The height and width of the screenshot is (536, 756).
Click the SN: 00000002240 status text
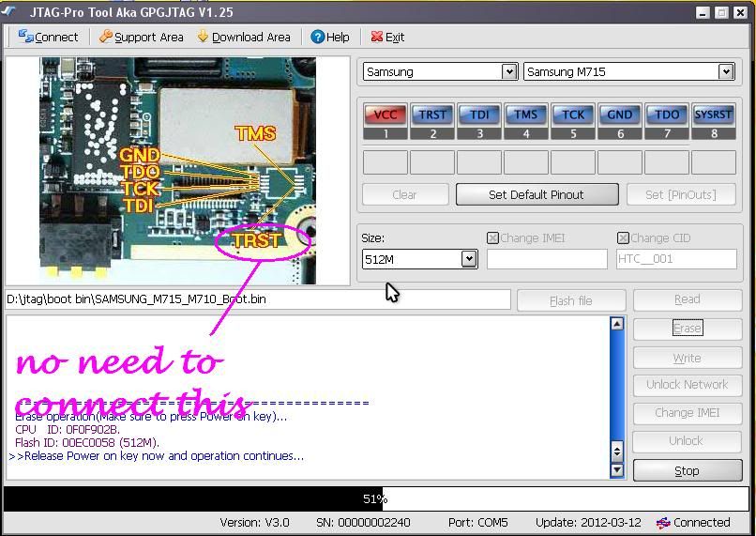(363, 523)
